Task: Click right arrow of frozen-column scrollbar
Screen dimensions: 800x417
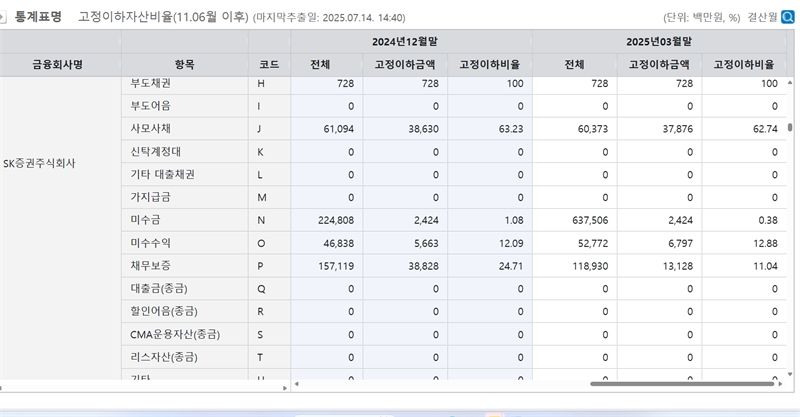Action: (284, 384)
